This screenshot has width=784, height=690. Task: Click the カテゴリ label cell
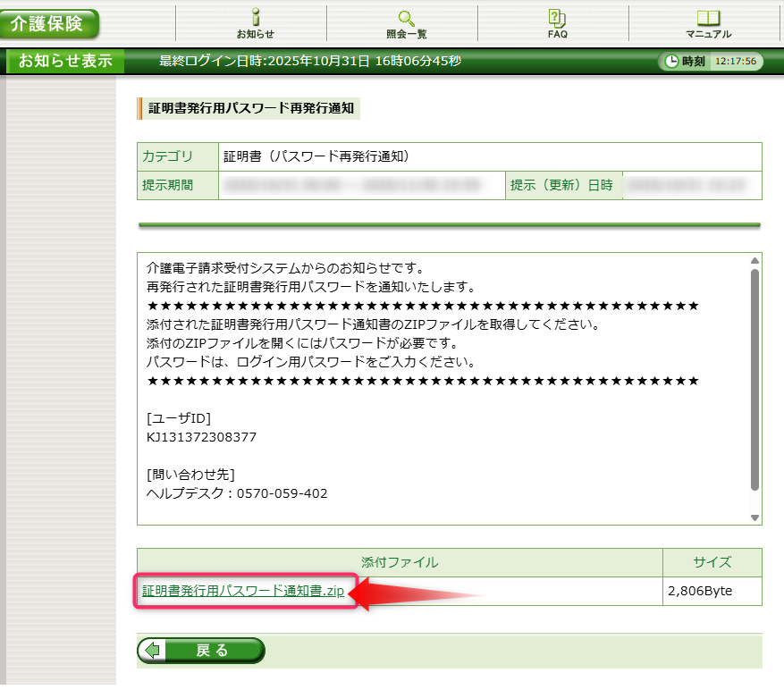click(168, 156)
